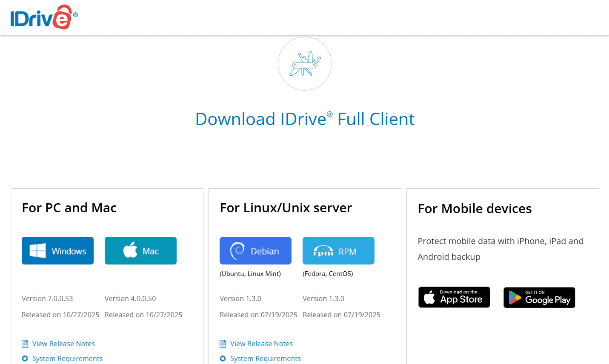609x364 pixels.
Task: Open the Apple App Store badge
Action: click(x=454, y=297)
